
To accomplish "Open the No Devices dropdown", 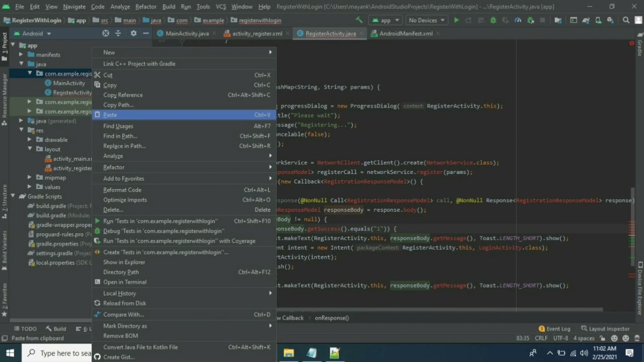I will [x=427, y=20].
